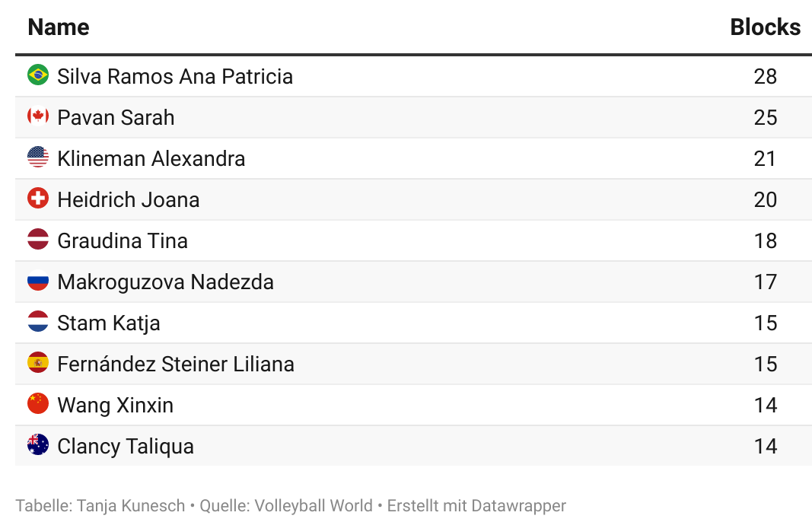Click the Canada flag icon

pos(38,116)
